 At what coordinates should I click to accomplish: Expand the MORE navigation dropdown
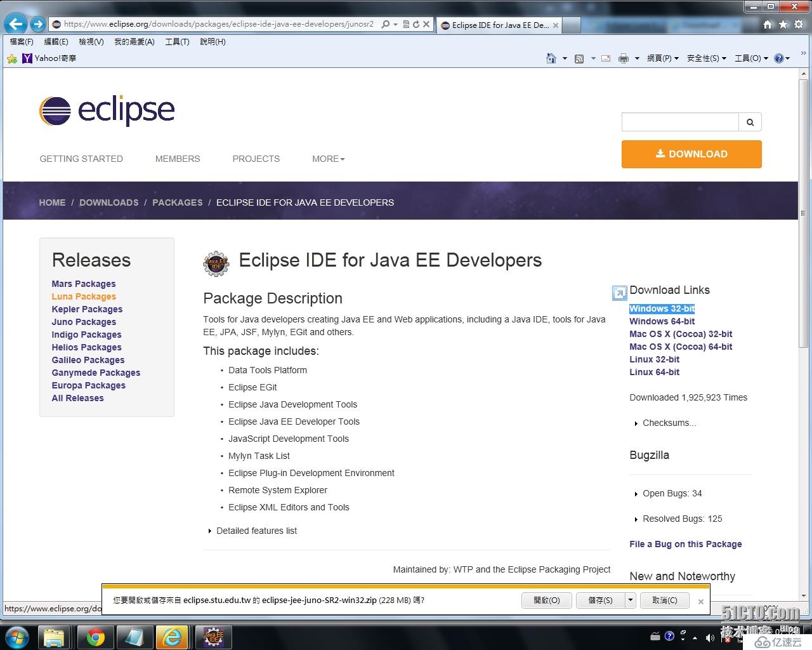[328, 159]
